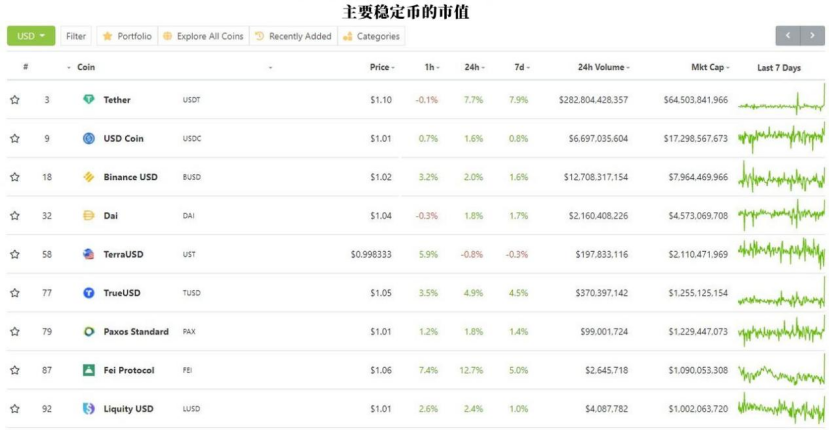The height and width of the screenshot is (431, 830).
Task: Click Dai's 7-day sparkline chart
Action: 781,214
